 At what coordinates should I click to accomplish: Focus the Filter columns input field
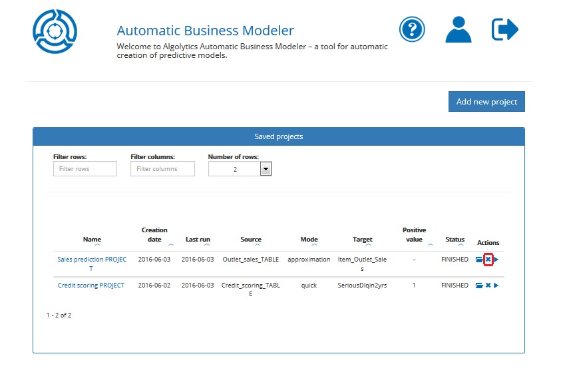(x=162, y=169)
